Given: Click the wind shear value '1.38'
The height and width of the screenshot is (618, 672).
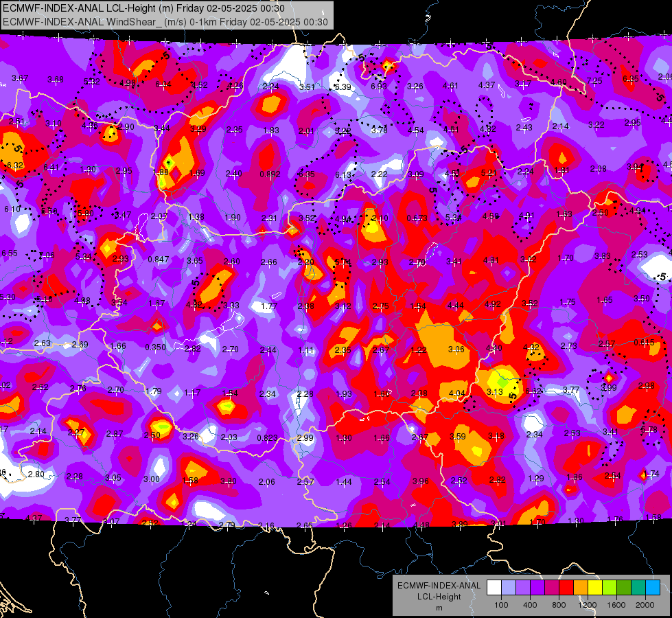Looking at the screenshot, I should pyautogui.click(x=196, y=216).
